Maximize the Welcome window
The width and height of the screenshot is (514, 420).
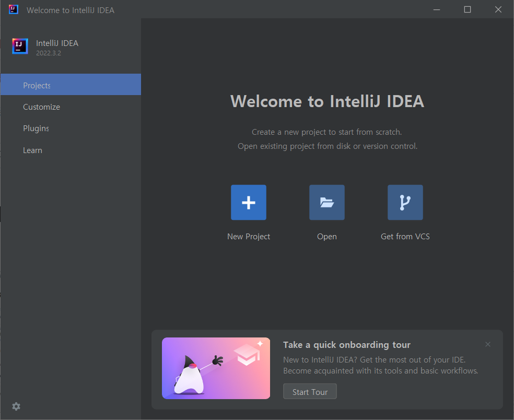coord(466,9)
